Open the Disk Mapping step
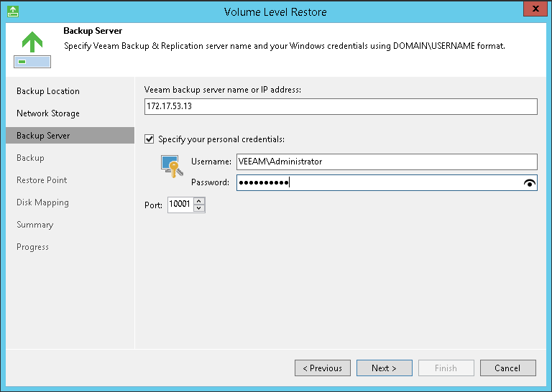The height and width of the screenshot is (392, 552). coord(42,202)
